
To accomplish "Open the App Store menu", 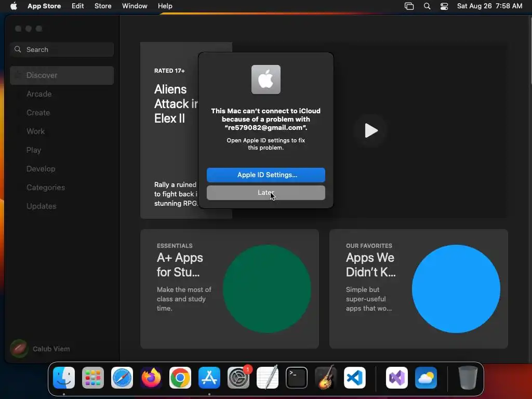I will pyautogui.click(x=44, y=6).
